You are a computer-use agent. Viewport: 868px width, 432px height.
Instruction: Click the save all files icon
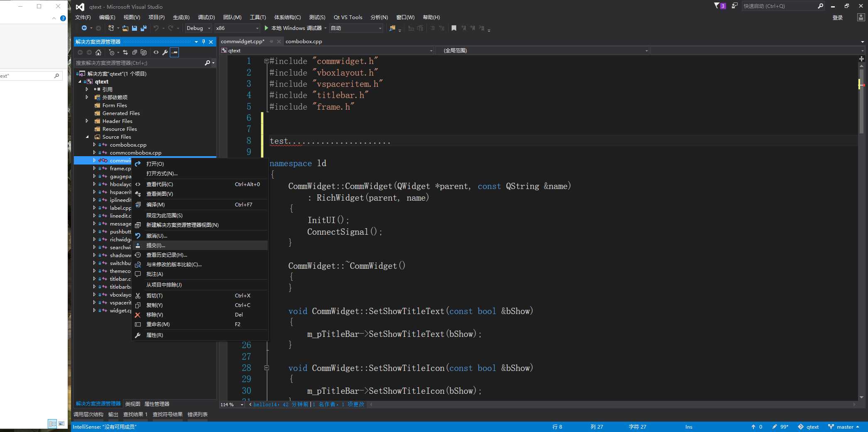tap(144, 28)
